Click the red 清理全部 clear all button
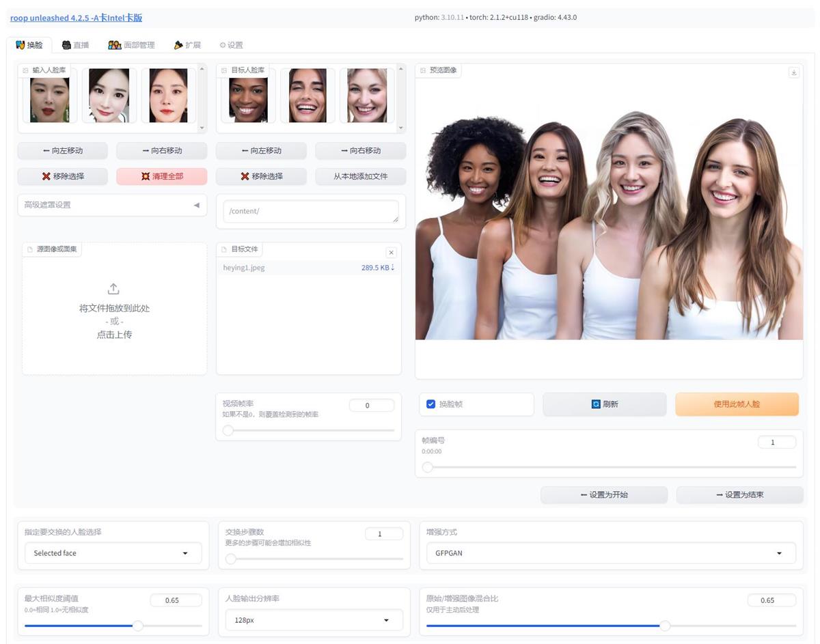The height and width of the screenshot is (644, 820). [x=162, y=176]
